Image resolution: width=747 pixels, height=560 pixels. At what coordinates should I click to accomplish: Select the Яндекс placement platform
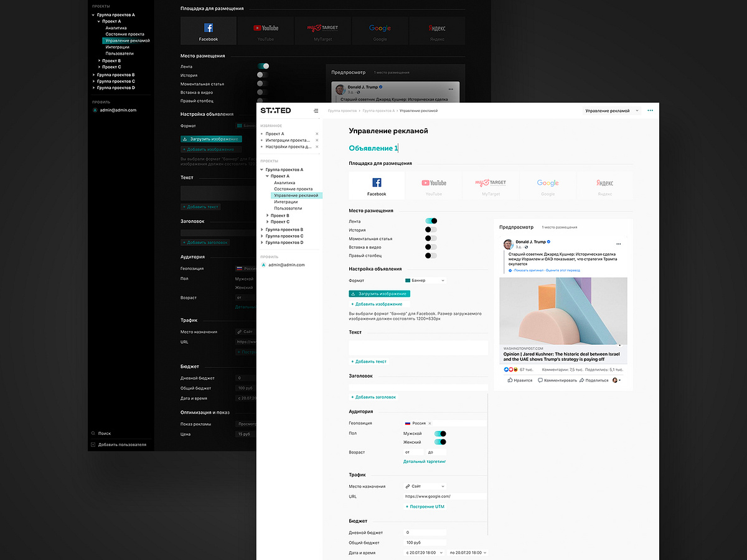pos(604,185)
